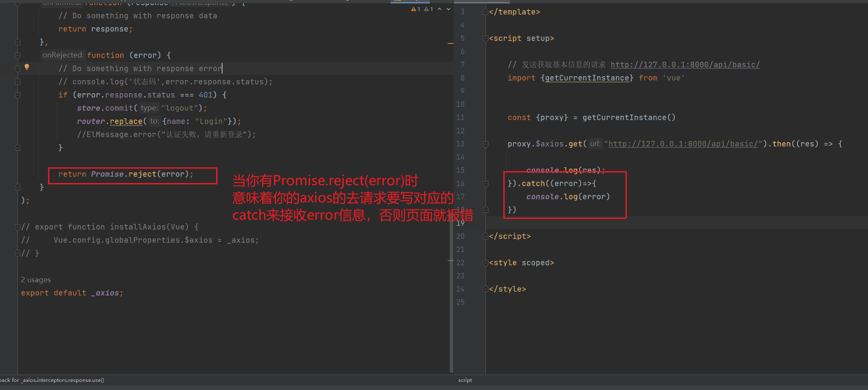
Task: Click the "onRejected:" parameter hint
Action: click(x=63, y=55)
